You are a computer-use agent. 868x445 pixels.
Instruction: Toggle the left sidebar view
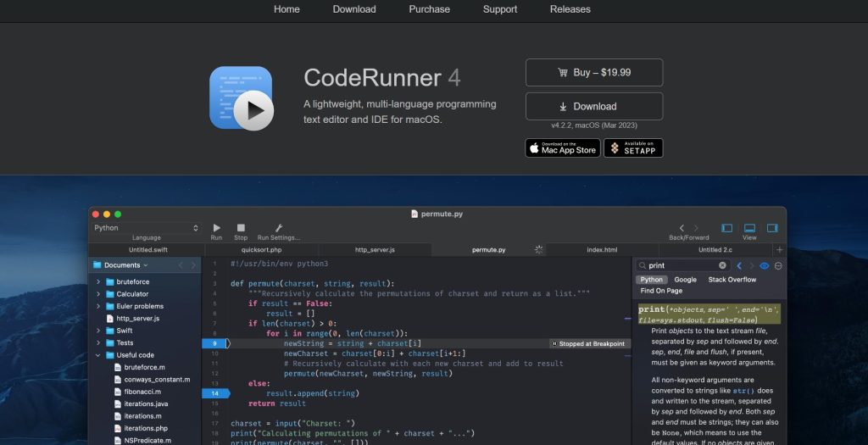coord(726,228)
